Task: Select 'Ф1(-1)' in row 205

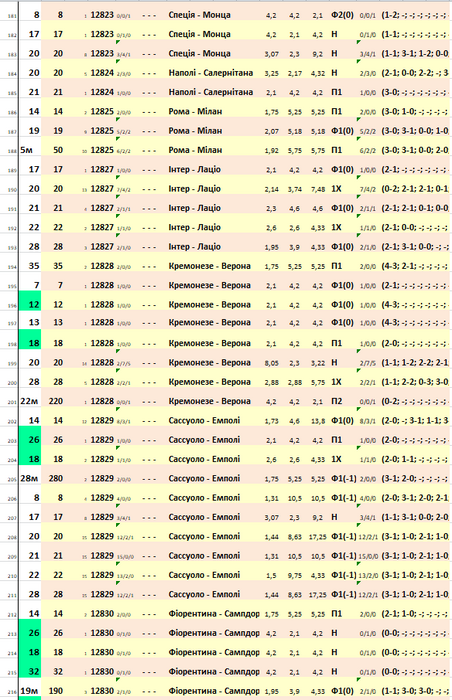Action: [343, 478]
